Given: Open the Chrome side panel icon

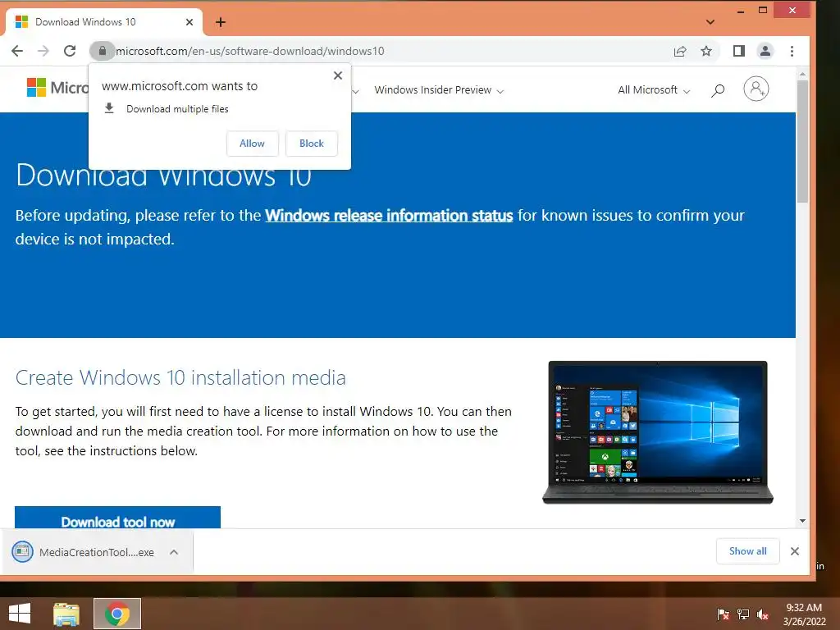Looking at the screenshot, I should tap(739, 51).
